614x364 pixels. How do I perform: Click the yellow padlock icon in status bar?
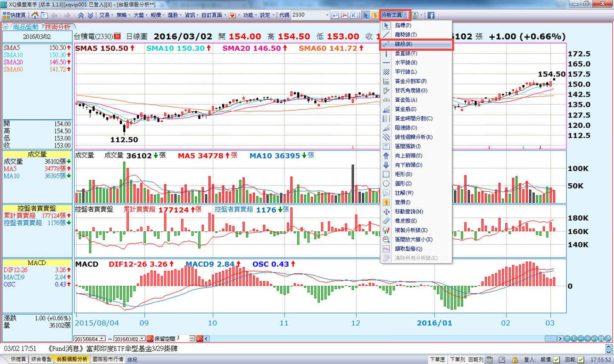(x=515, y=360)
